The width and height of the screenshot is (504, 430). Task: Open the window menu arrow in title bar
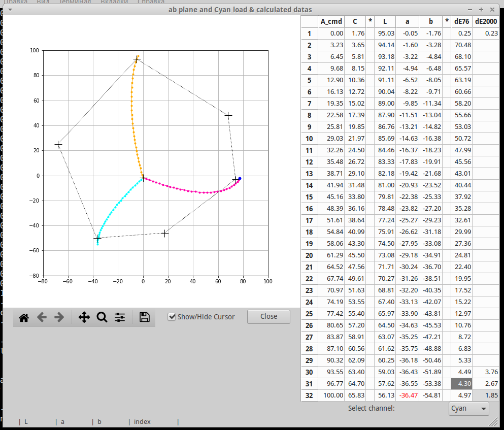(10, 10)
